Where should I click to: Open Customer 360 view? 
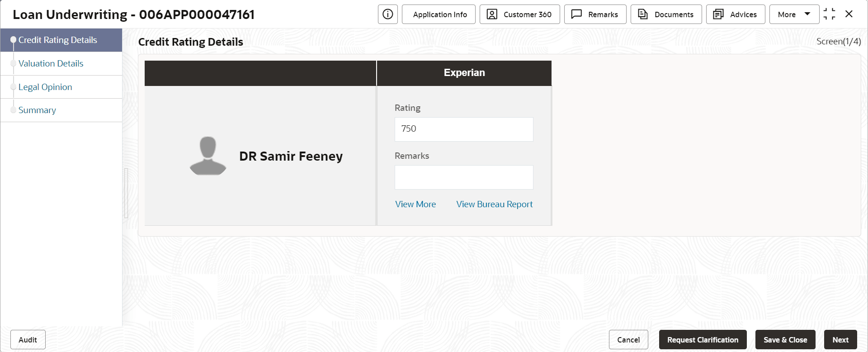(519, 14)
